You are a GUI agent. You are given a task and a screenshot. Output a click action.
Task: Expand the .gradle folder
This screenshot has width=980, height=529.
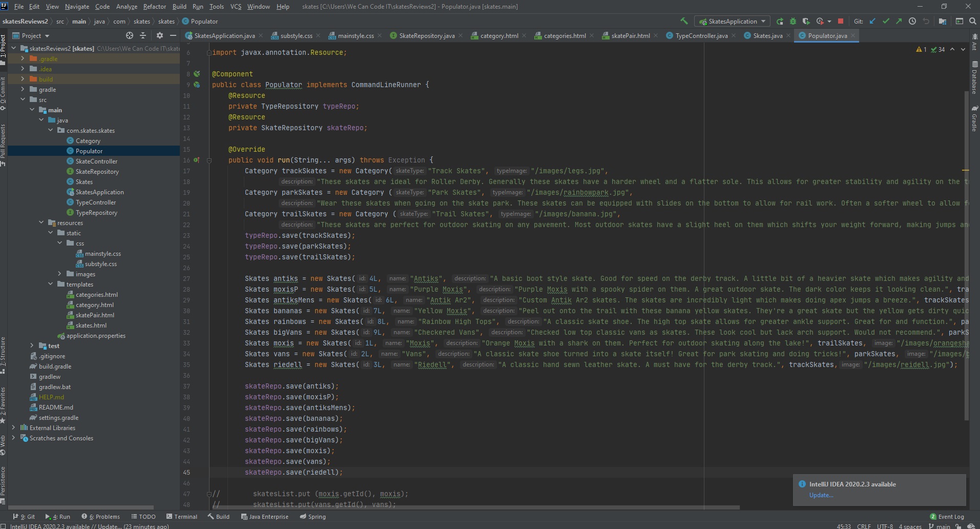(23, 58)
